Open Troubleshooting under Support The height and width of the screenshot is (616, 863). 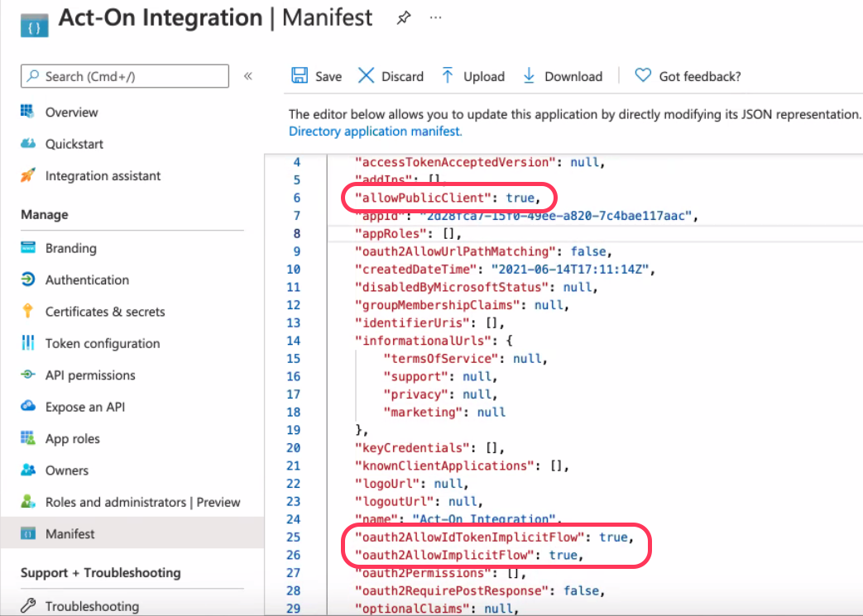[x=92, y=606]
